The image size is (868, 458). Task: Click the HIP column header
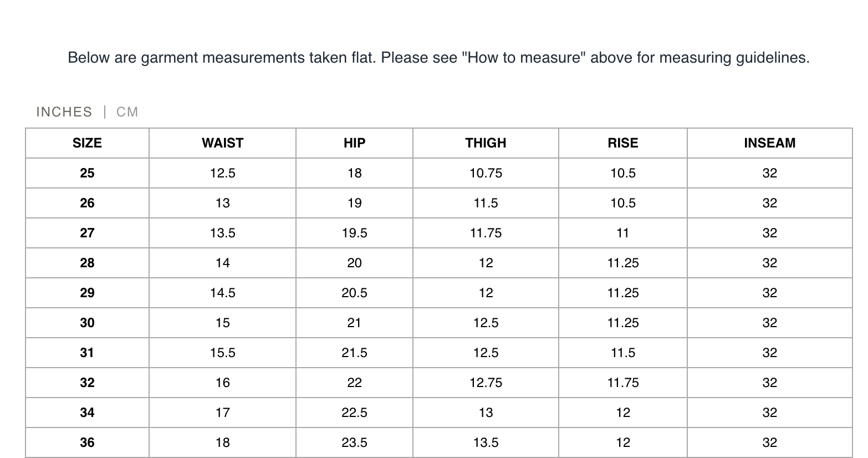(354, 143)
